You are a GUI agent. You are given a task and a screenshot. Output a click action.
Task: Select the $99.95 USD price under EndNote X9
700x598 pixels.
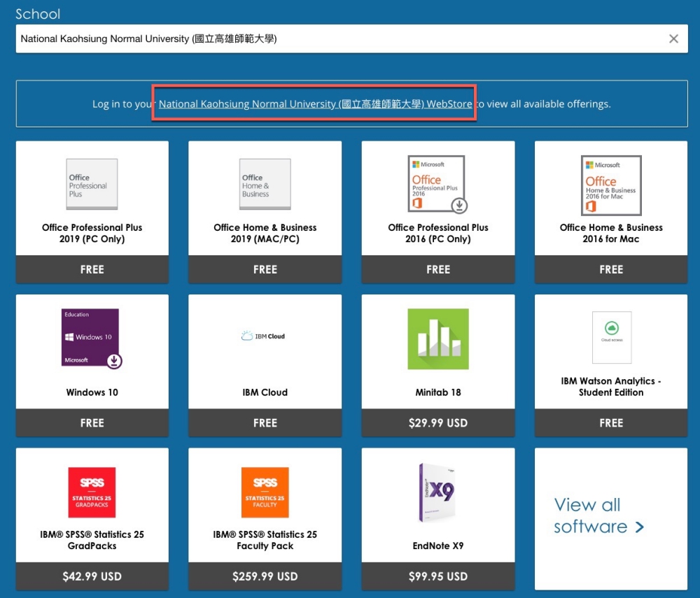click(437, 576)
